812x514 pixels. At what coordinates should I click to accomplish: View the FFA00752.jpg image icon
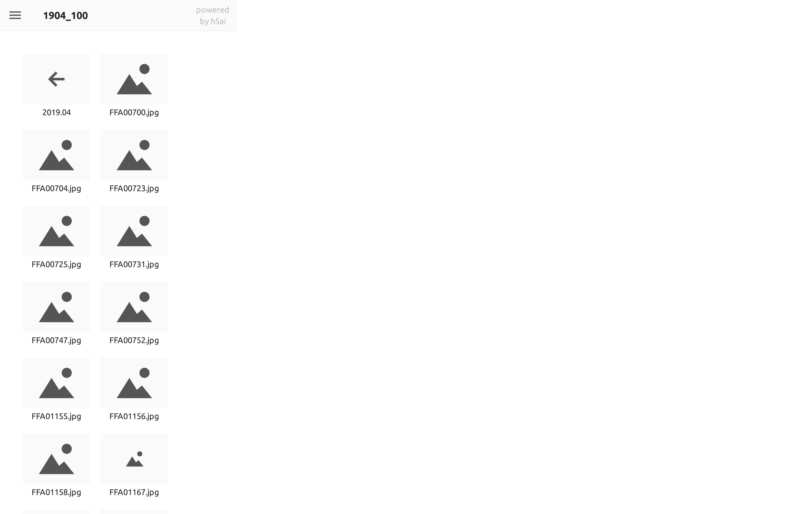[x=134, y=307]
